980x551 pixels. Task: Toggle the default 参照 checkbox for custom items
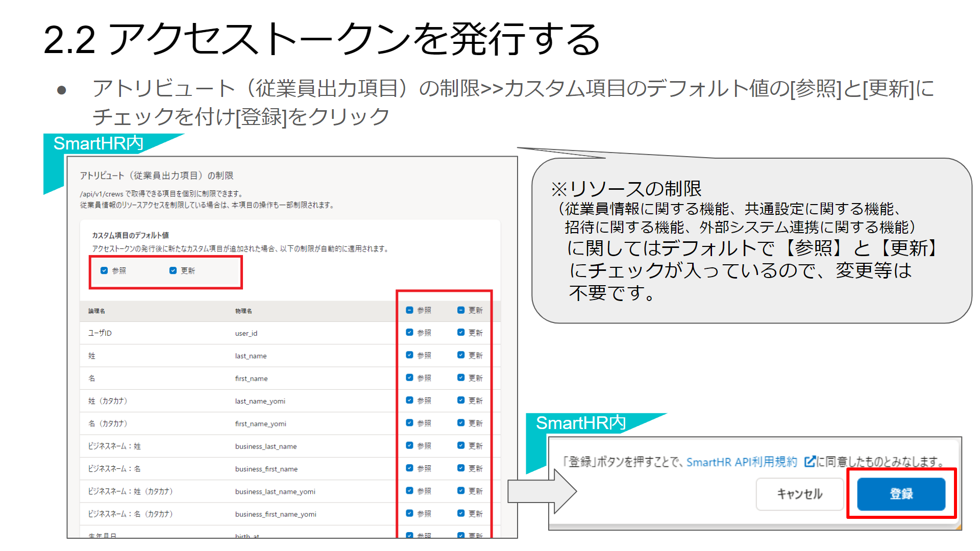104,270
